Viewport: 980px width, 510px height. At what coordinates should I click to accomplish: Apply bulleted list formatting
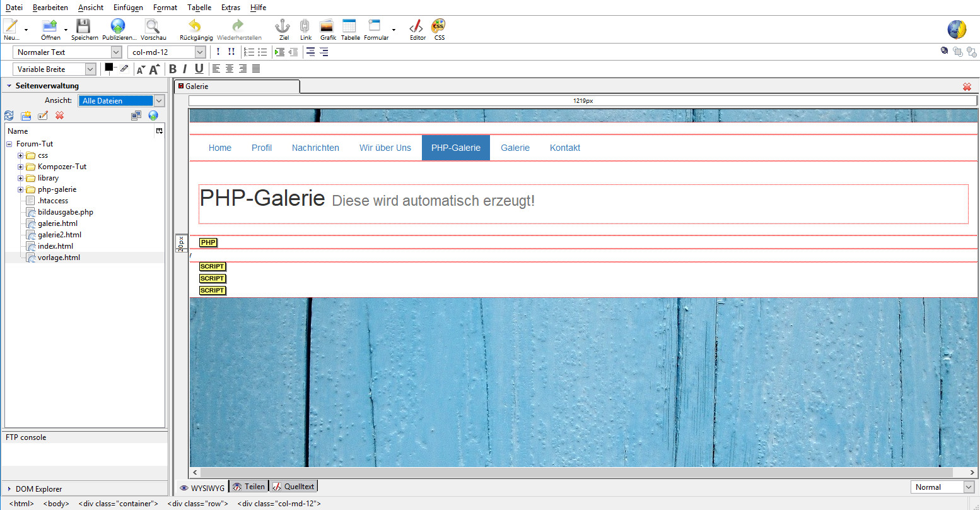point(262,52)
